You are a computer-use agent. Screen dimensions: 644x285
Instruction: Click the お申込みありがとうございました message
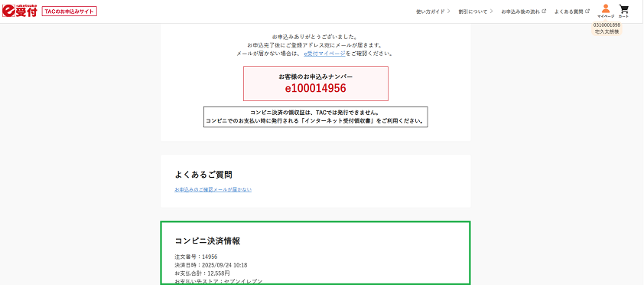tap(315, 37)
